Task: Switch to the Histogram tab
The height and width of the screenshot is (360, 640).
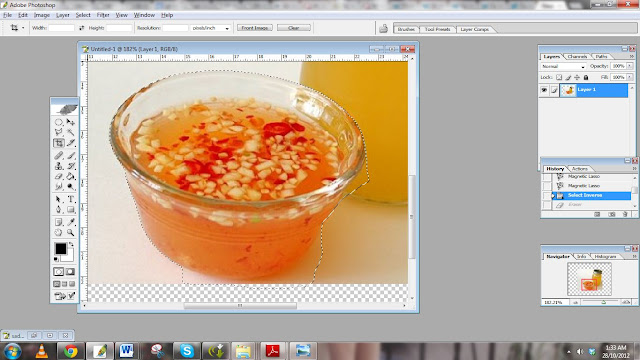Action: pos(605,256)
